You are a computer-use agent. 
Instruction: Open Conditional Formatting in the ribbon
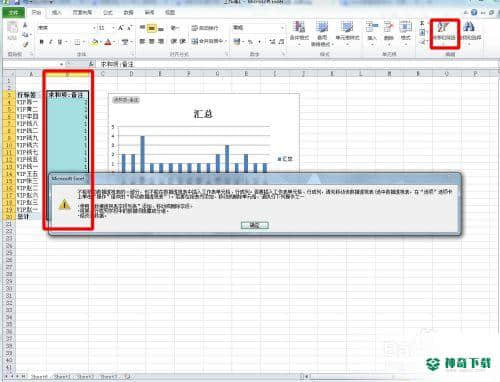point(299,33)
